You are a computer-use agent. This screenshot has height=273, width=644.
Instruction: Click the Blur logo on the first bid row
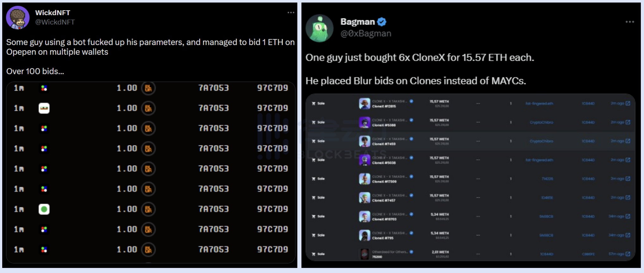(x=148, y=88)
